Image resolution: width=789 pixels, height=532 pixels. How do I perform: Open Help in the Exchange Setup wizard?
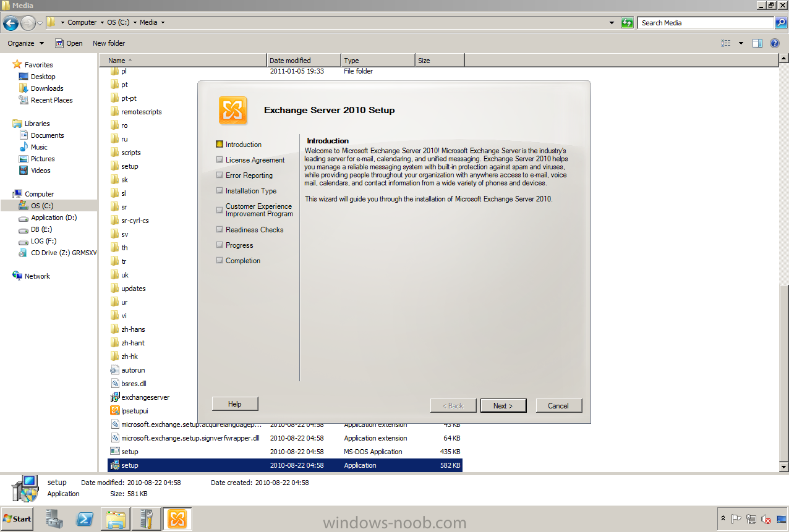[234, 404]
